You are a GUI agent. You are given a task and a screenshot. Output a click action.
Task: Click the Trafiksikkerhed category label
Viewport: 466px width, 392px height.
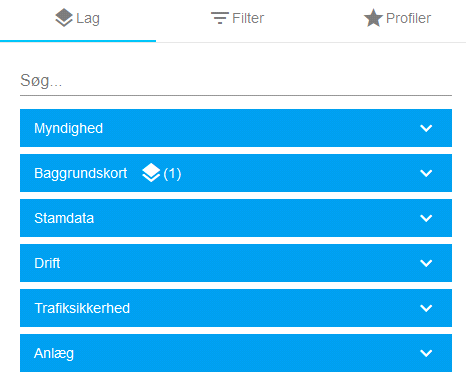[82, 308]
